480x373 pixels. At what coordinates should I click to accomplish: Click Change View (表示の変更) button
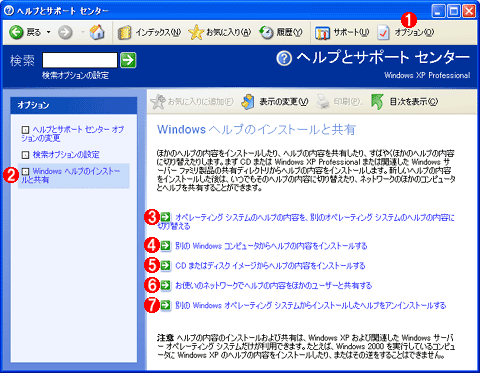275,101
